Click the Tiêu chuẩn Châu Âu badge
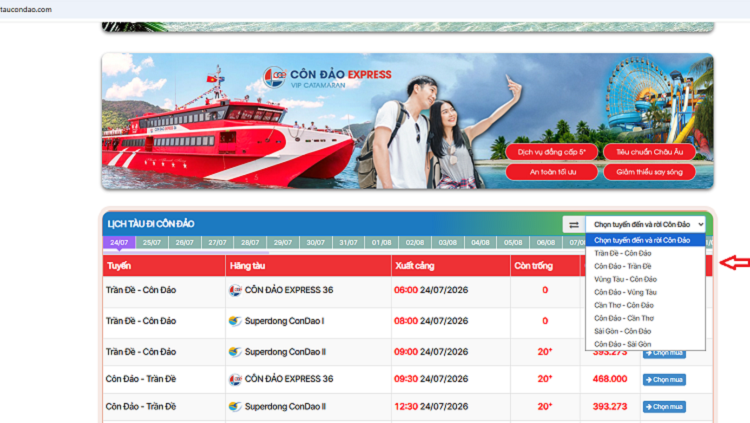 649,152
